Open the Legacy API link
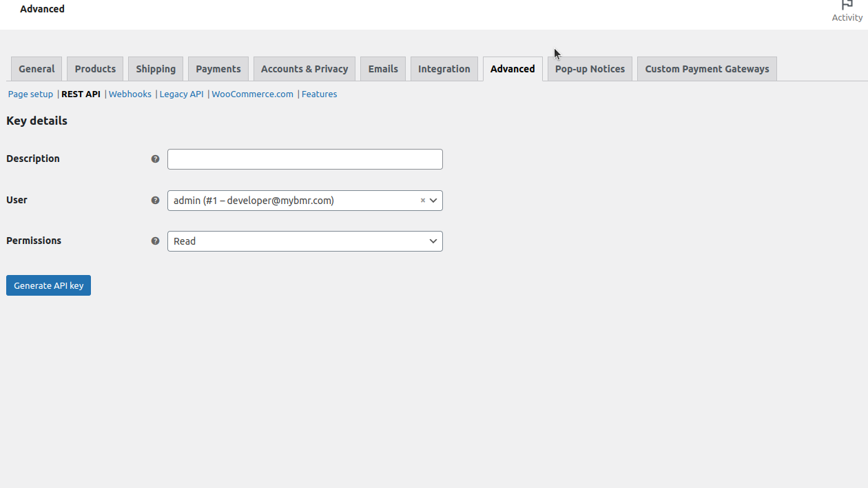868x488 pixels. (181, 94)
